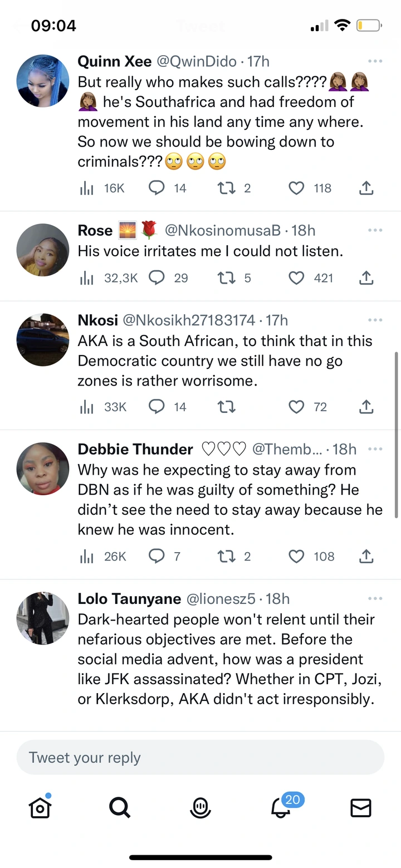Go to Home tab

pyautogui.click(x=40, y=807)
